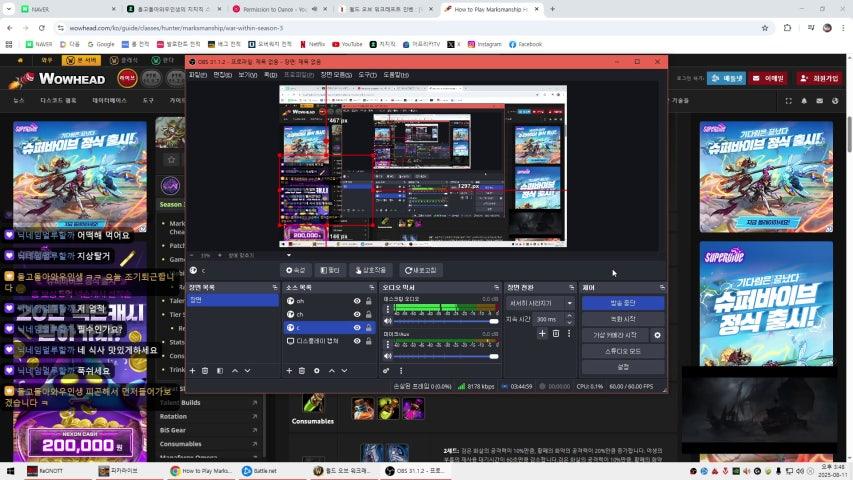This screenshot has height=480, width=853.
Task: Toggle lock on the display capture source
Action: [369, 341]
